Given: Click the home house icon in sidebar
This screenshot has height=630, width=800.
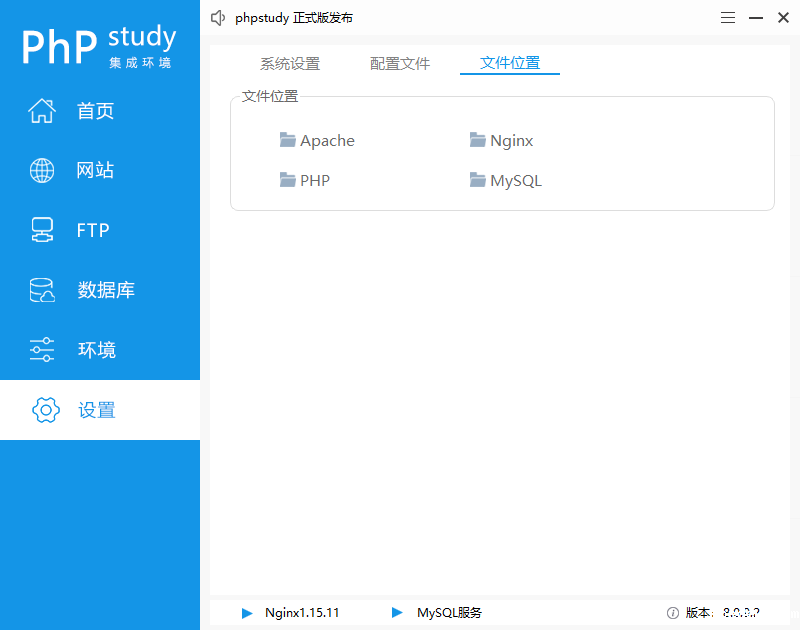Looking at the screenshot, I should (42, 111).
